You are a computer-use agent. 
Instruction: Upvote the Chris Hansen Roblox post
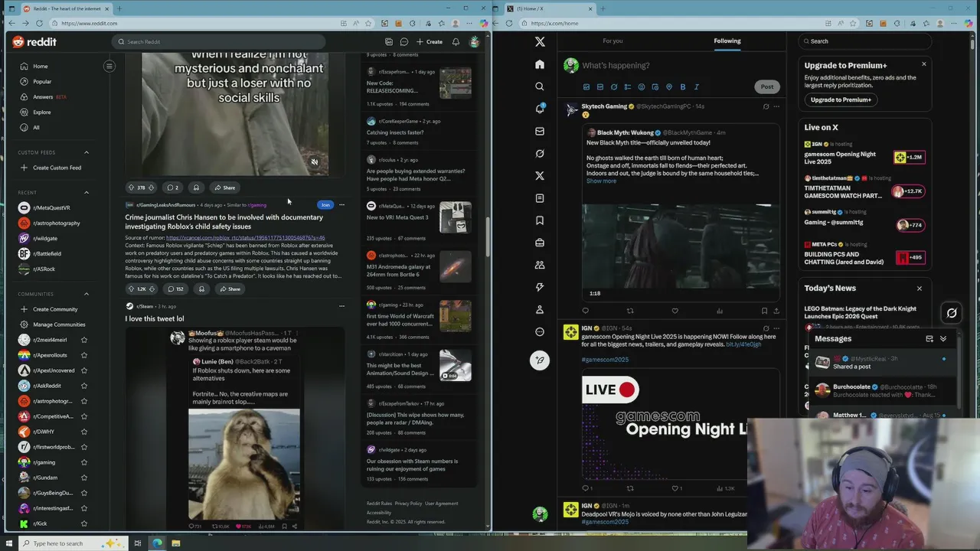(131, 289)
